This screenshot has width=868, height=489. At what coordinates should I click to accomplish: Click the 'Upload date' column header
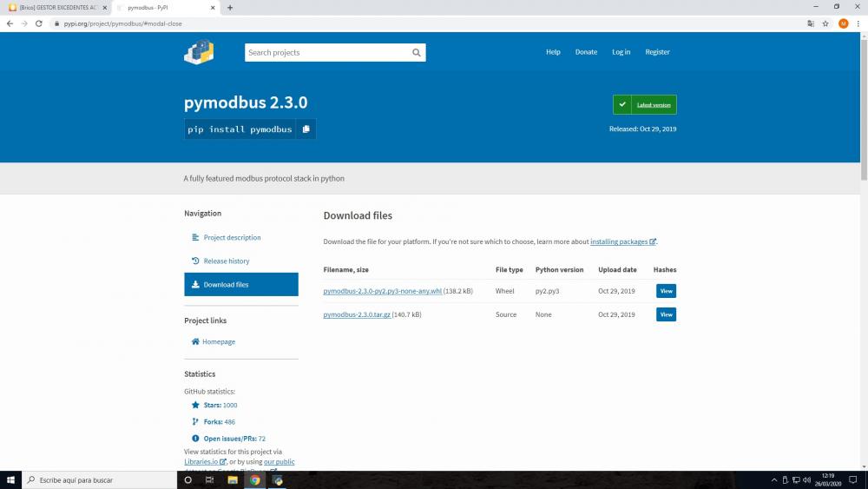click(617, 270)
